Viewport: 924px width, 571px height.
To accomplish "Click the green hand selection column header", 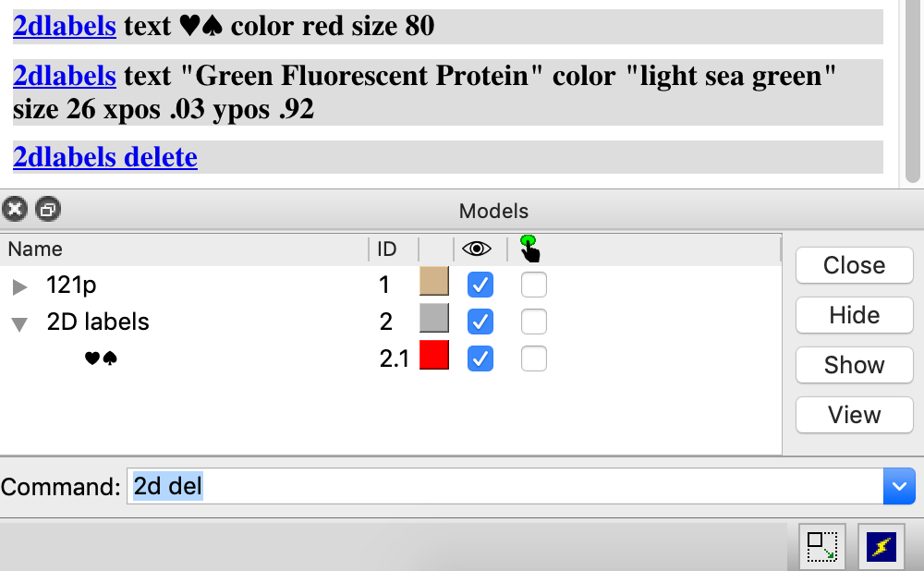I will point(529,249).
